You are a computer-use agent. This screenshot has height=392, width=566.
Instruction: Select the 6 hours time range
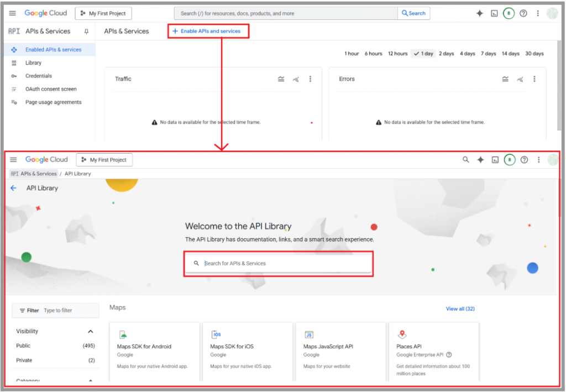point(373,54)
